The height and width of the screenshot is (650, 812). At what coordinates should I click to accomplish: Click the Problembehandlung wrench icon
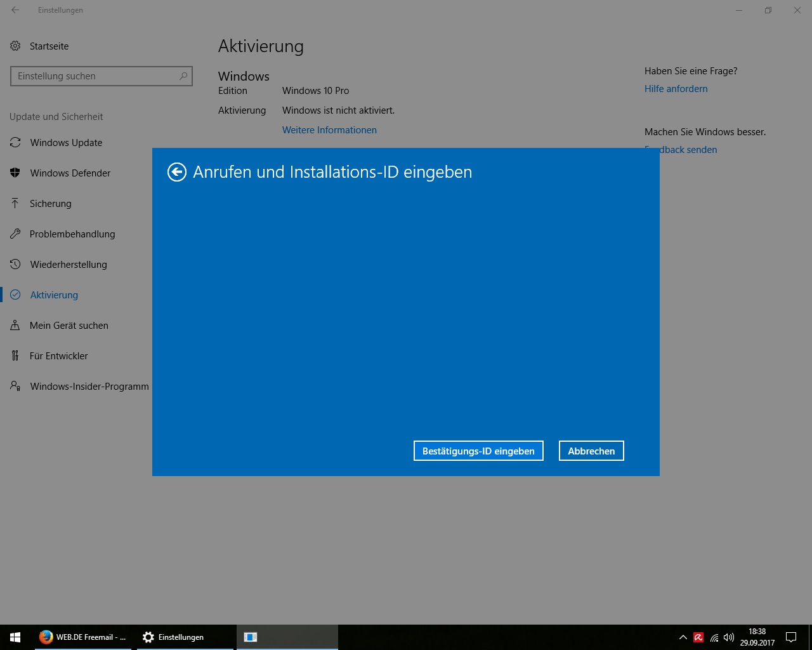coord(15,234)
